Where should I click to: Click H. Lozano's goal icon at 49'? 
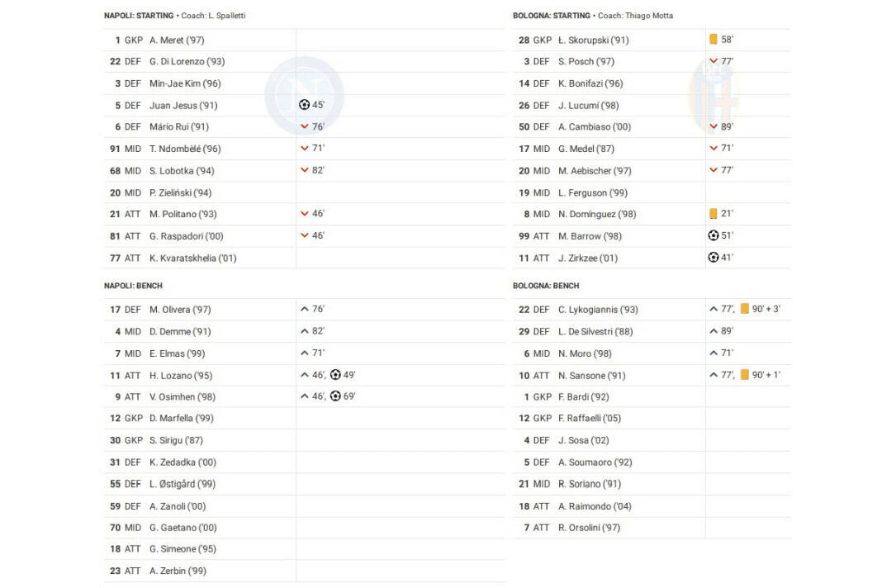point(335,375)
